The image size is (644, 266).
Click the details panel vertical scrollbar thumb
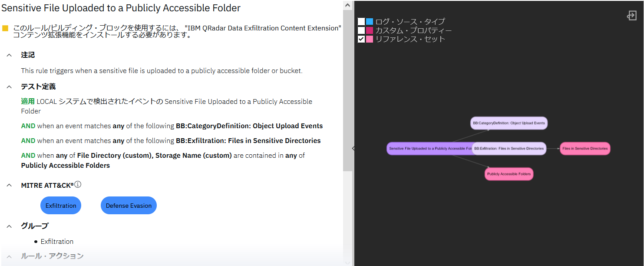[x=347, y=90]
